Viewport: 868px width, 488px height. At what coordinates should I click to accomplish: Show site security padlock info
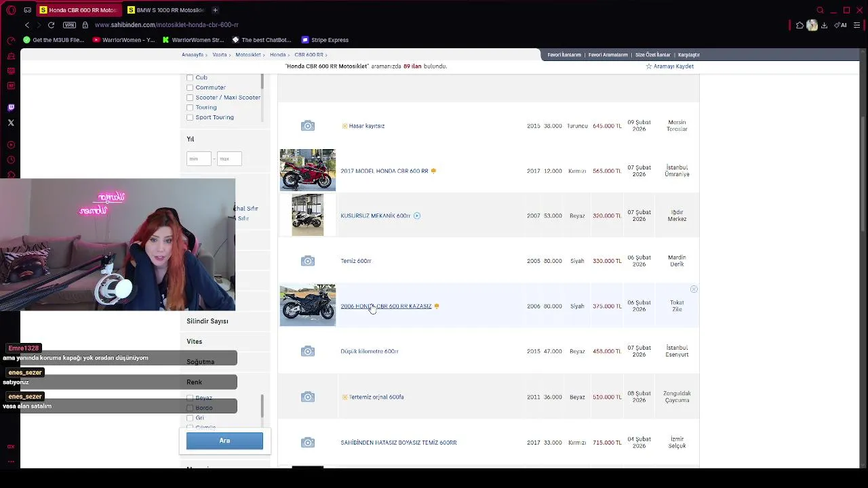85,25
